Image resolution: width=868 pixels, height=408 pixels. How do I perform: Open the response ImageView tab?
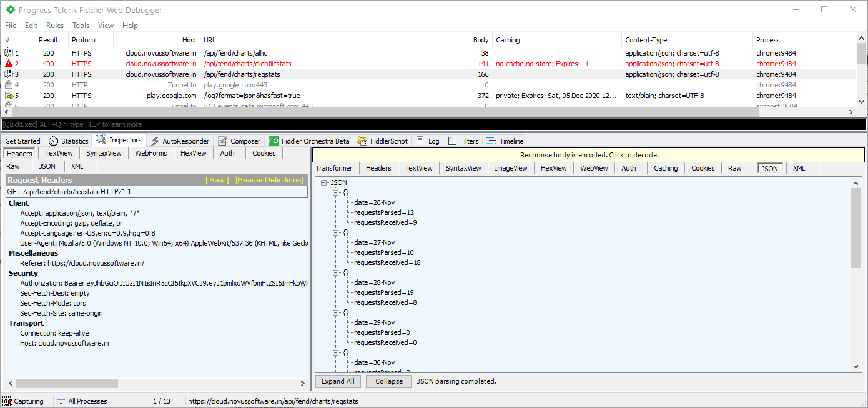click(x=511, y=168)
